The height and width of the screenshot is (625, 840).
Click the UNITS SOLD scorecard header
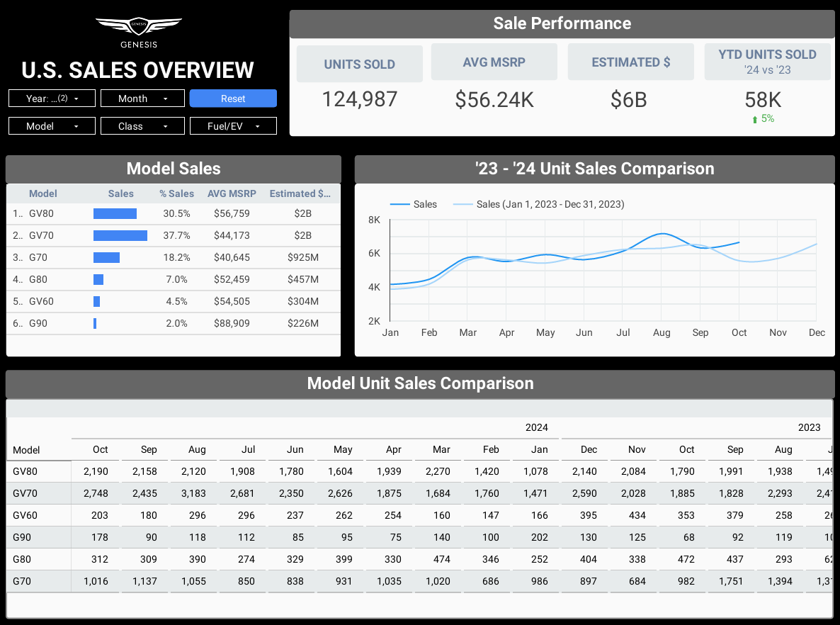pos(360,64)
